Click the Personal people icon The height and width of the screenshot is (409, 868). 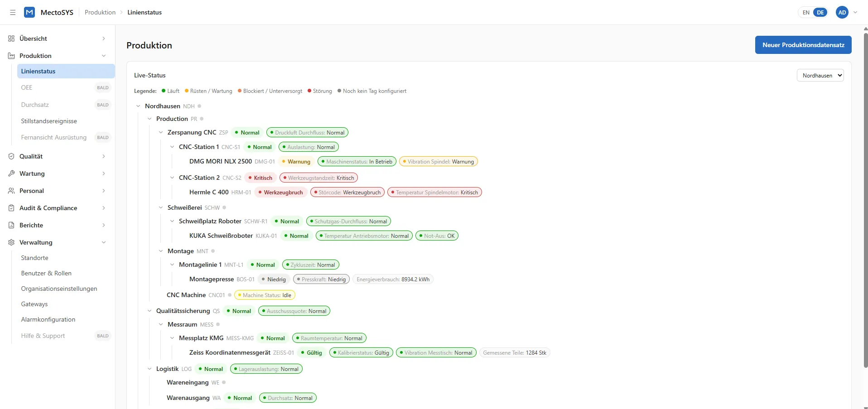point(11,191)
